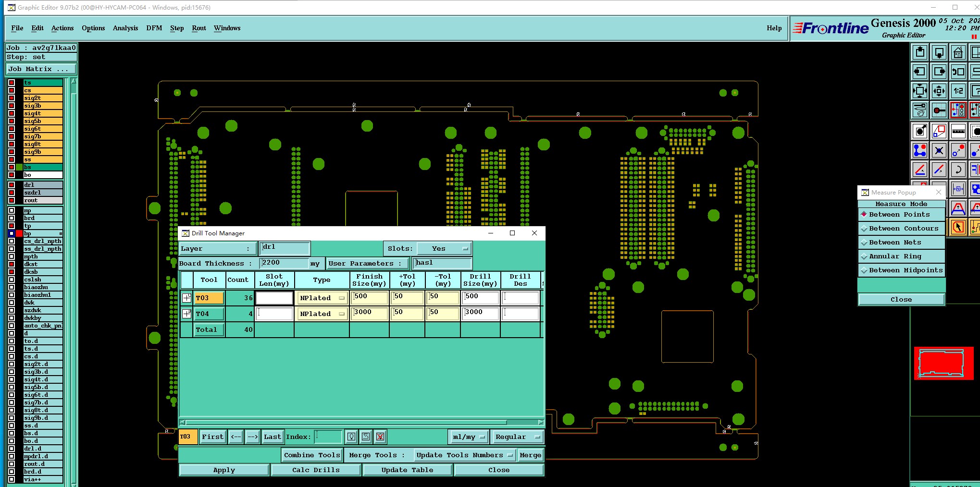Click the blue and red connected nodes icon
This screenshot has width=980, height=487.
click(x=920, y=150)
